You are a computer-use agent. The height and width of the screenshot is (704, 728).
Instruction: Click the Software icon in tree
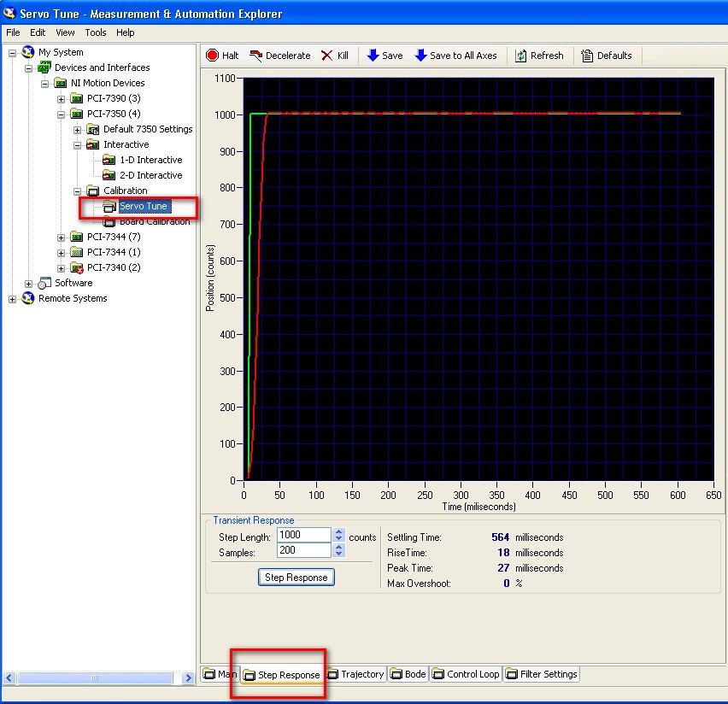tap(44, 283)
